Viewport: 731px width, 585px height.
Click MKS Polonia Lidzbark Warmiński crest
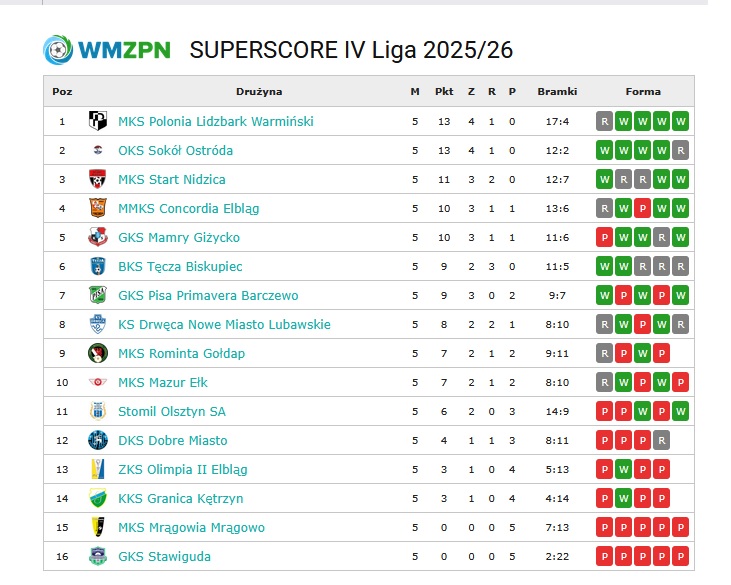tap(98, 121)
